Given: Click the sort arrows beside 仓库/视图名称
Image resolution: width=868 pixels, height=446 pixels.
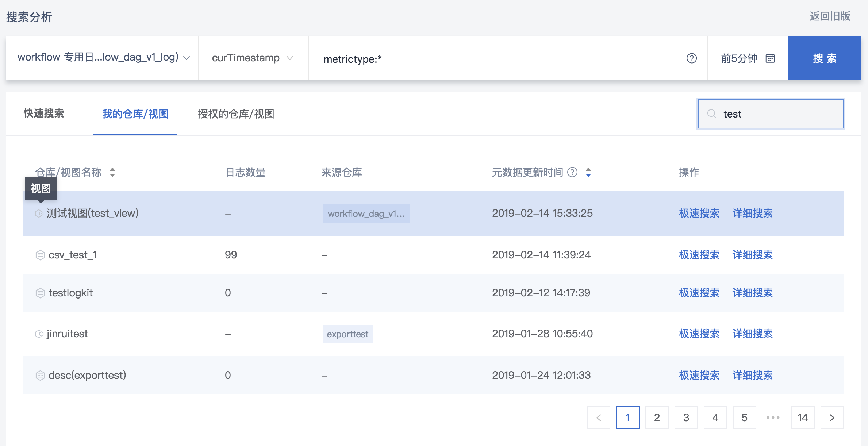Looking at the screenshot, I should click(x=112, y=172).
